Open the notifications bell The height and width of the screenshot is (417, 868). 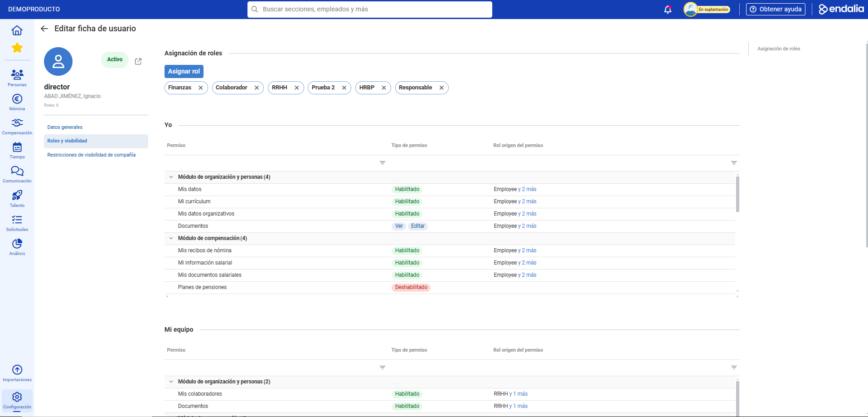[668, 9]
